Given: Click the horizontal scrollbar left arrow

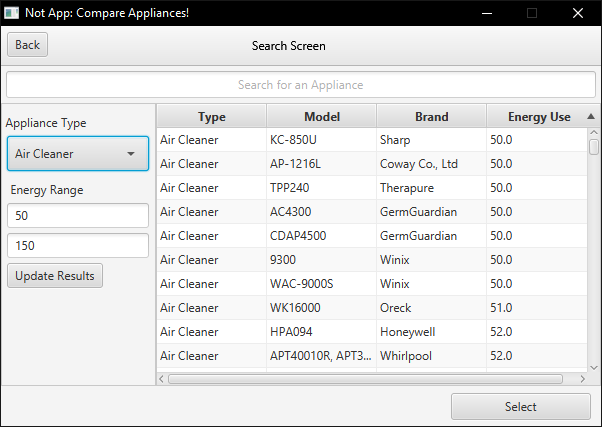Looking at the screenshot, I should [x=161, y=379].
